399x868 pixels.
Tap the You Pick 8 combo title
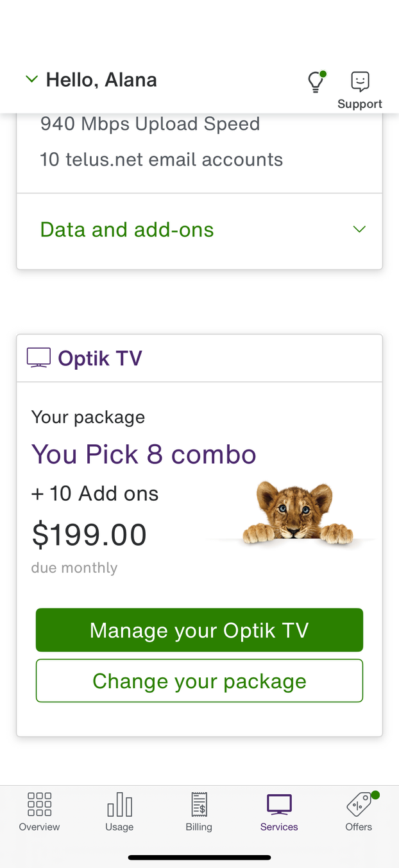tap(144, 455)
